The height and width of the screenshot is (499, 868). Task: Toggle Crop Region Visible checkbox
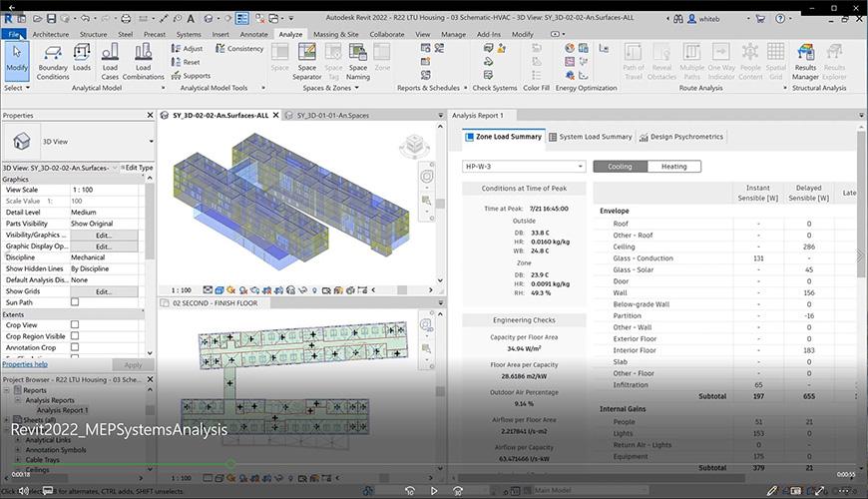coord(75,335)
